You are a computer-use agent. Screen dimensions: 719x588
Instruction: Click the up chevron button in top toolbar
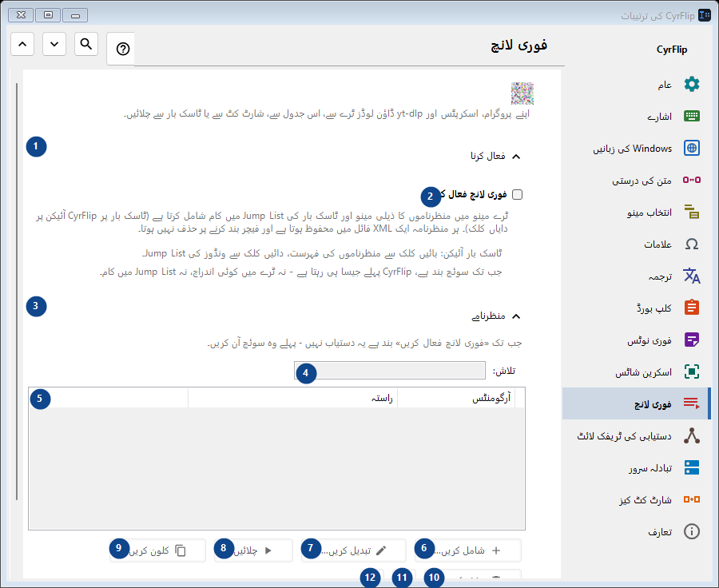click(x=22, y=44)
